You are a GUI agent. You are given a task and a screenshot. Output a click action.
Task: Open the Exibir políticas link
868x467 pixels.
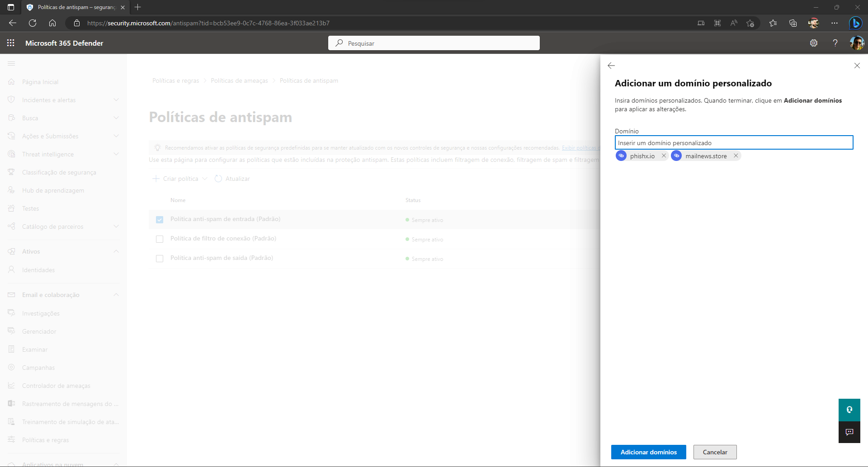[x=580, y=148]
